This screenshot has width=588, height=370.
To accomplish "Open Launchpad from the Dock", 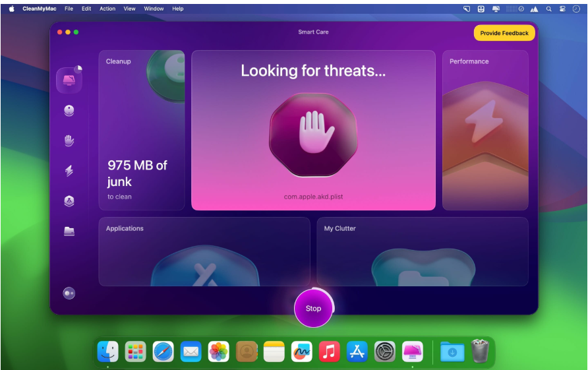I will pyautogui.click(x=135, y=352).
